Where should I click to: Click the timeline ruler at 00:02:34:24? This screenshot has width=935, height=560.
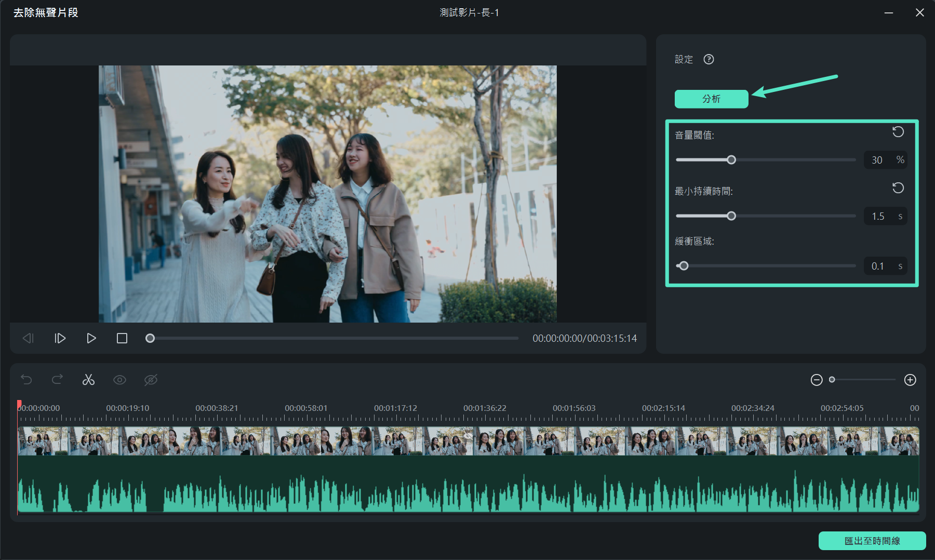(x=753, y=408)
